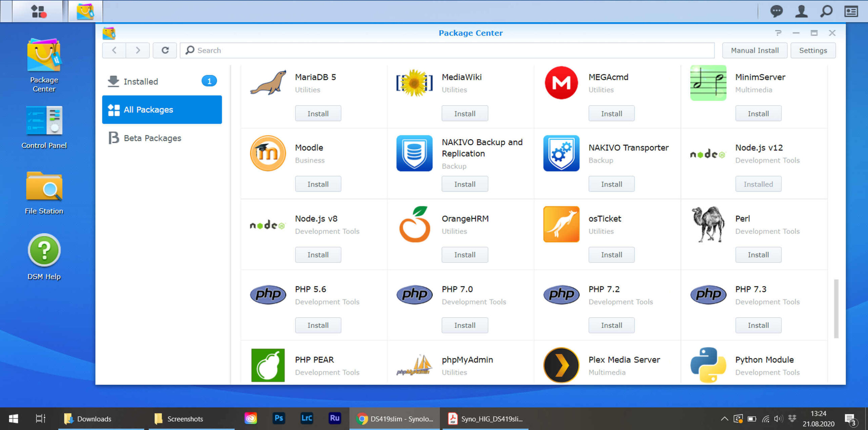Click the Manual Install button

pyautogui.click(x=755, y=50)
